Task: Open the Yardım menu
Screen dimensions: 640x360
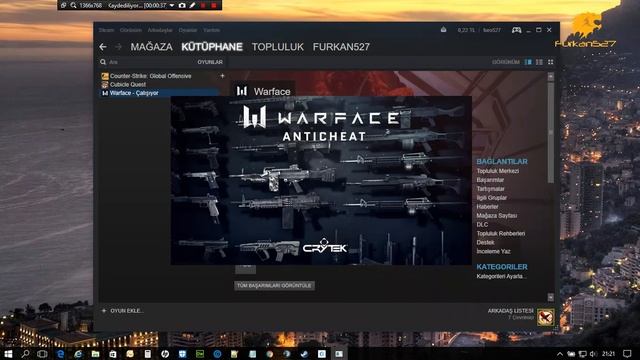Action: click(x=211, y=30)
